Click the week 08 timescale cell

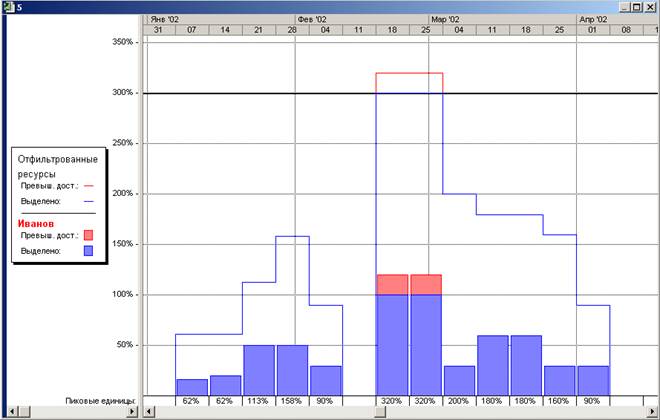626,30
